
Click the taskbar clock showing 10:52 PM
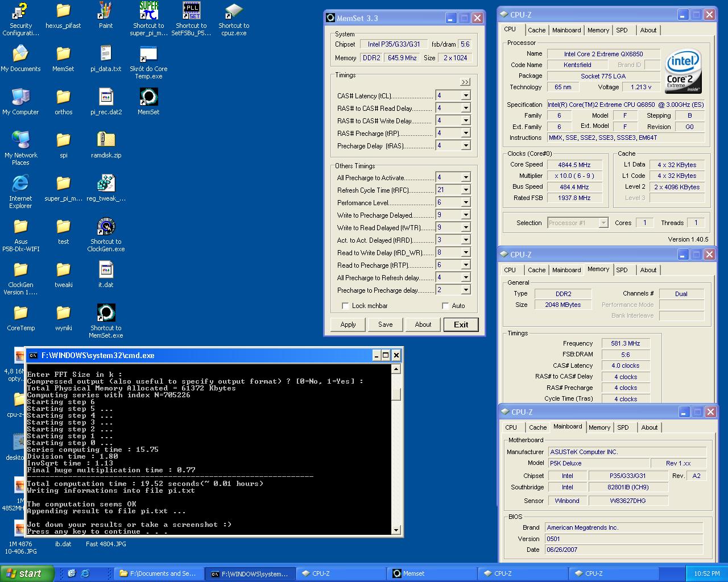(707, 573)
